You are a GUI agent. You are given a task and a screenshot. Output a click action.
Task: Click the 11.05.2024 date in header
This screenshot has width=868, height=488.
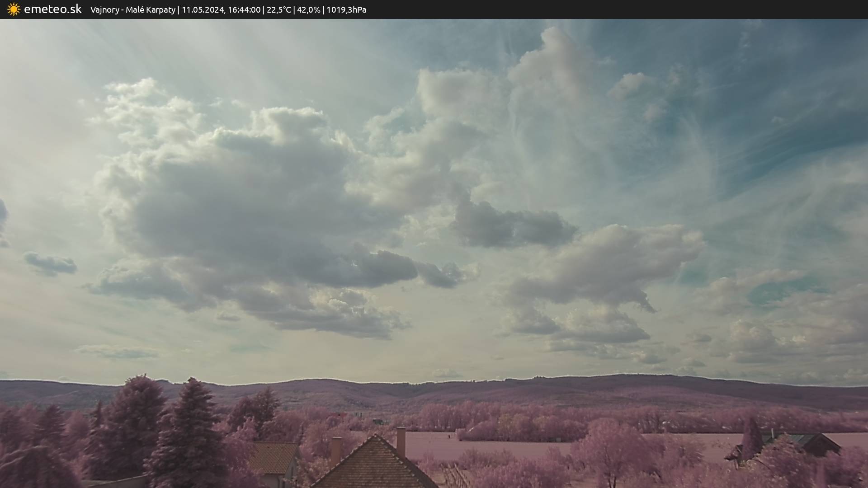(x=203, y=9)
